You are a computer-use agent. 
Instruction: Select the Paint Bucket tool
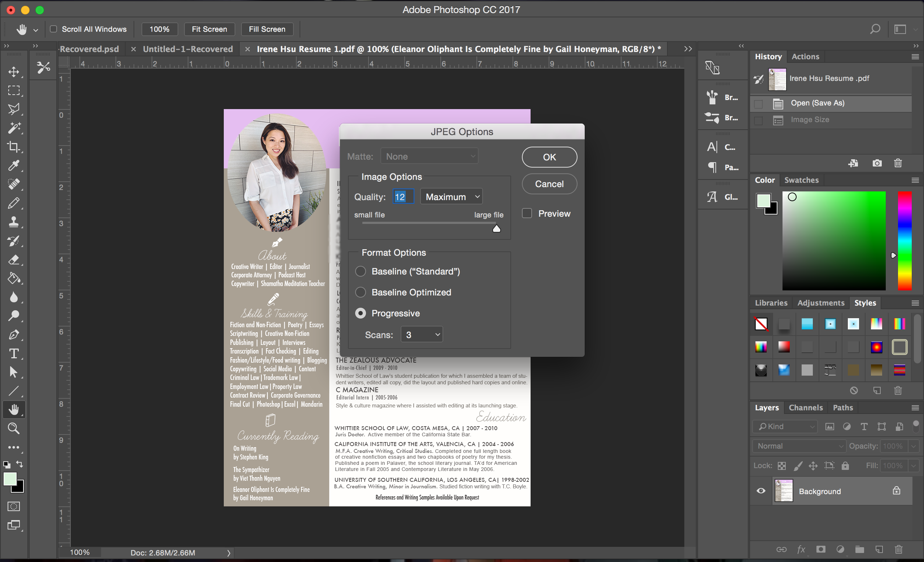[14, 278]
